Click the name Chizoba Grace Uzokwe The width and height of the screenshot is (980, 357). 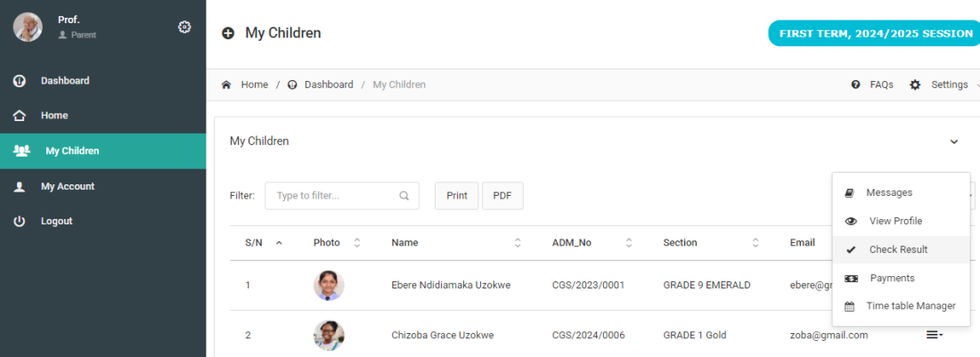coord(443,335)
